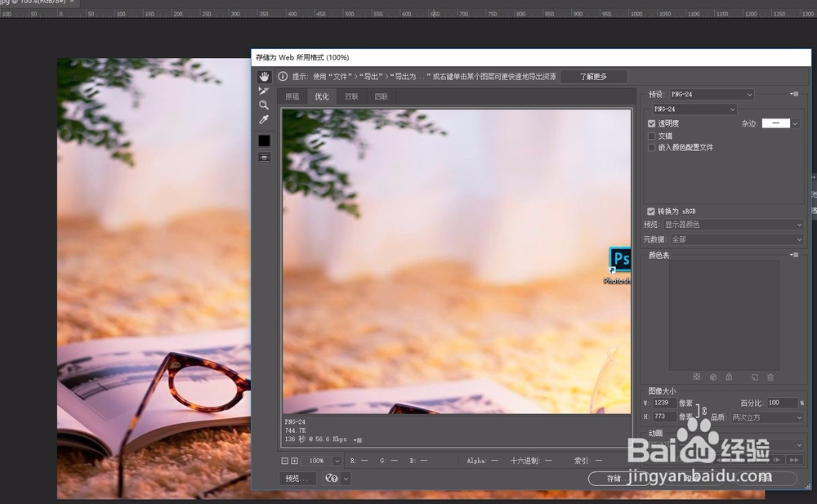The image size is (817, 504).
Task: Switch to the 优化 tab
Action: 322,96
